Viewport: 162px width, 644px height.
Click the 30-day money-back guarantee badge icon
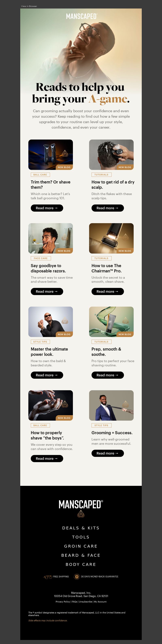pos(77,577)
